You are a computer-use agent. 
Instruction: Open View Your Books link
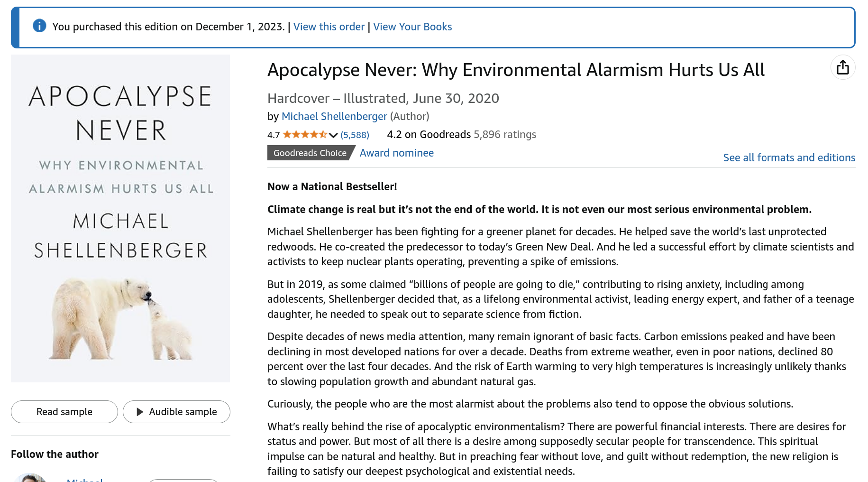(x=412, y=27)
